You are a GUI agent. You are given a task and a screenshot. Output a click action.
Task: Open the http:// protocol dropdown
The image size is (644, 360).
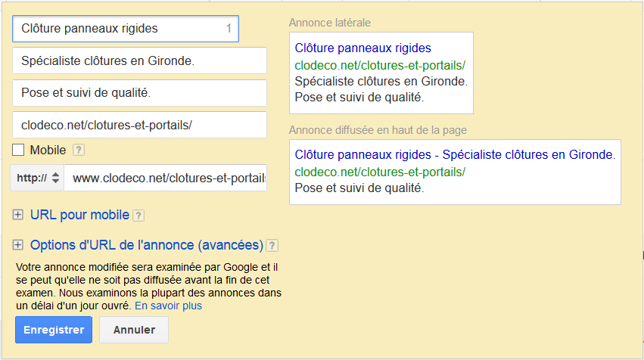tap(37, 178)
